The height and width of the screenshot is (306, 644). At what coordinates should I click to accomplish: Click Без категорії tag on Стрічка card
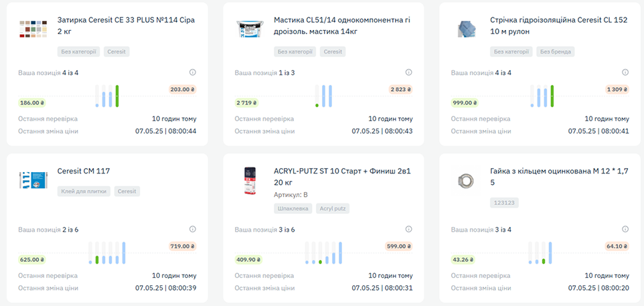point(511,52)
